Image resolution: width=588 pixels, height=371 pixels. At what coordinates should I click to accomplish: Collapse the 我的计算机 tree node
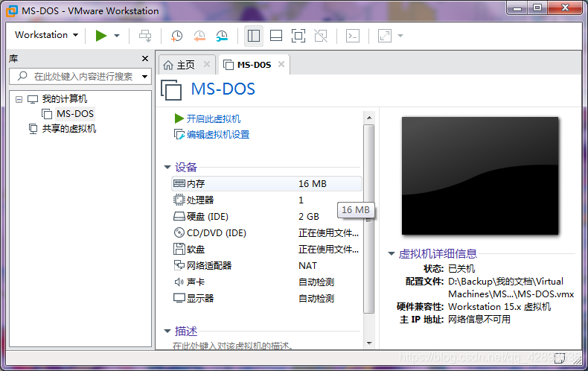click(x=19, y=99)
